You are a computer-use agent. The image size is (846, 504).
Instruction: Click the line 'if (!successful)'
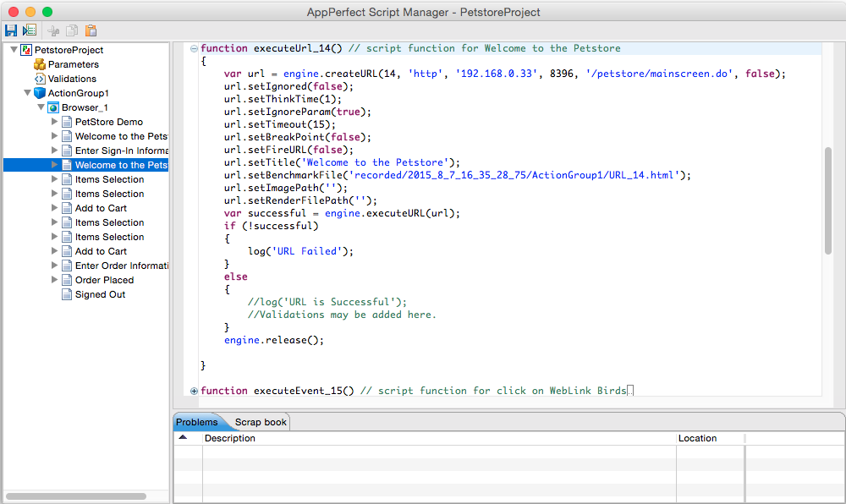tap(272, 226)
